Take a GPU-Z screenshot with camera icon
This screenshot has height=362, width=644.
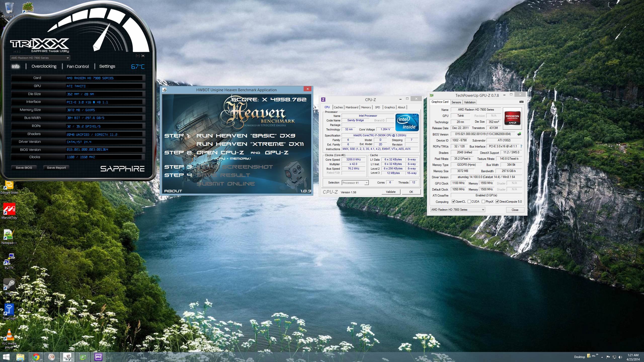pyautogui.click(x=521, y=102)
